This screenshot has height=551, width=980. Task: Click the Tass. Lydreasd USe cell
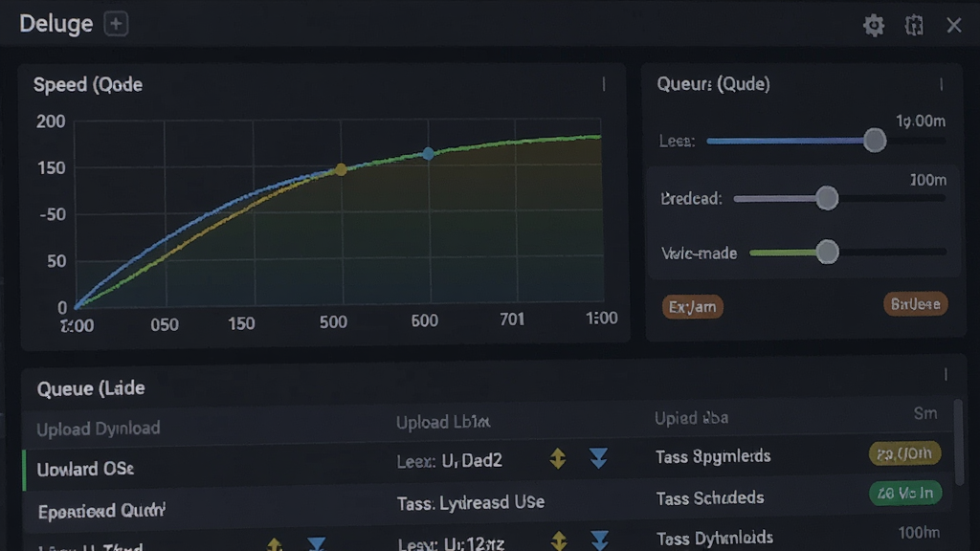471,502
